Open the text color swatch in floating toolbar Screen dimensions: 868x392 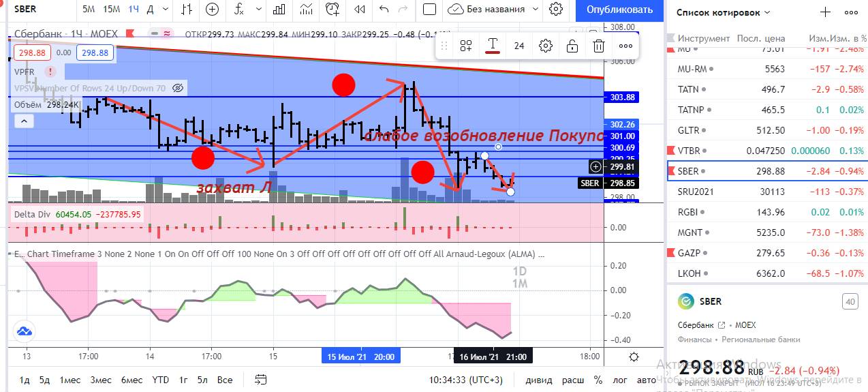click(x=493, y=46)
